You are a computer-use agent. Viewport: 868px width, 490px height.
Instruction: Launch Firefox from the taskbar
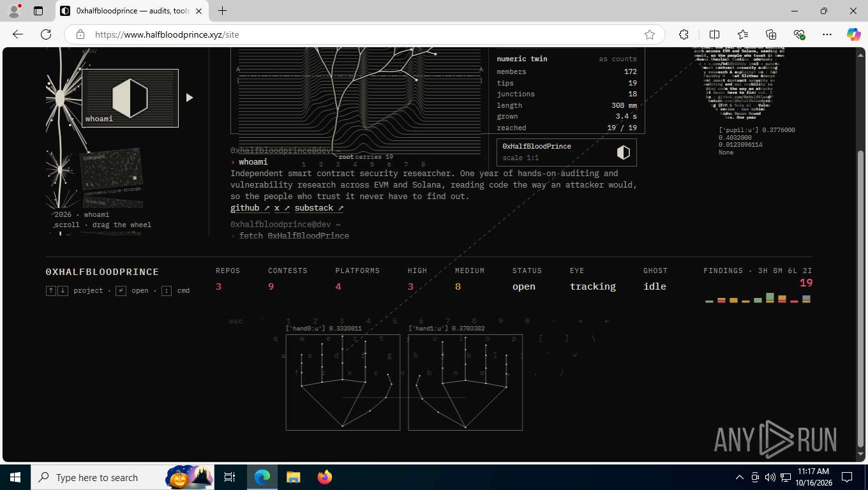pos(325,477)
